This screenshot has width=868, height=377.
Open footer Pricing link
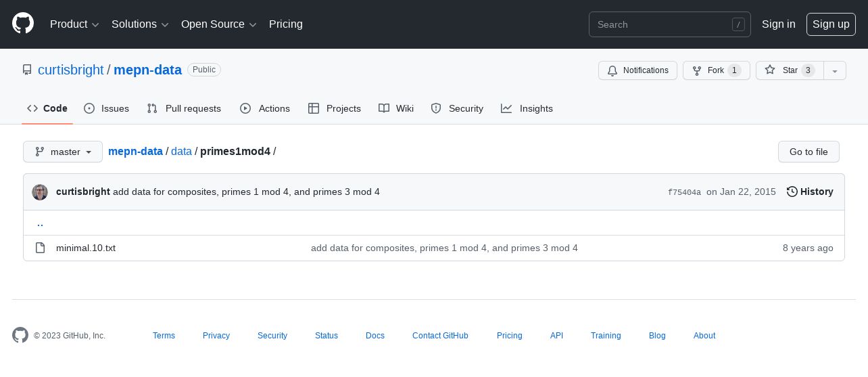point(510,336)
